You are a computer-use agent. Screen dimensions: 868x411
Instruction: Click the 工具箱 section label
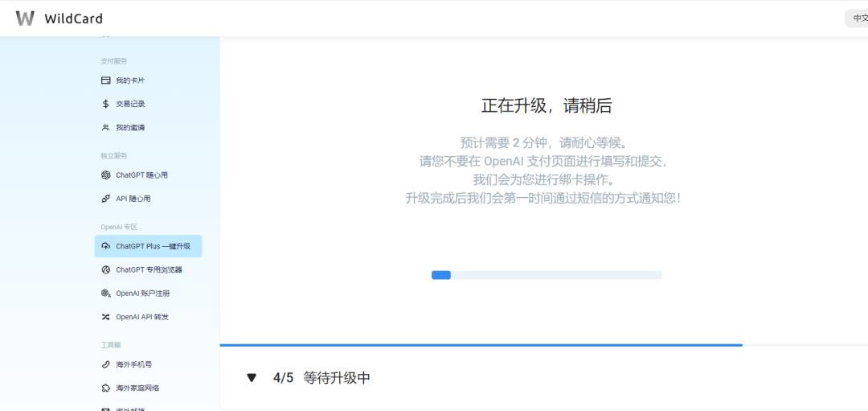[111, 345]
